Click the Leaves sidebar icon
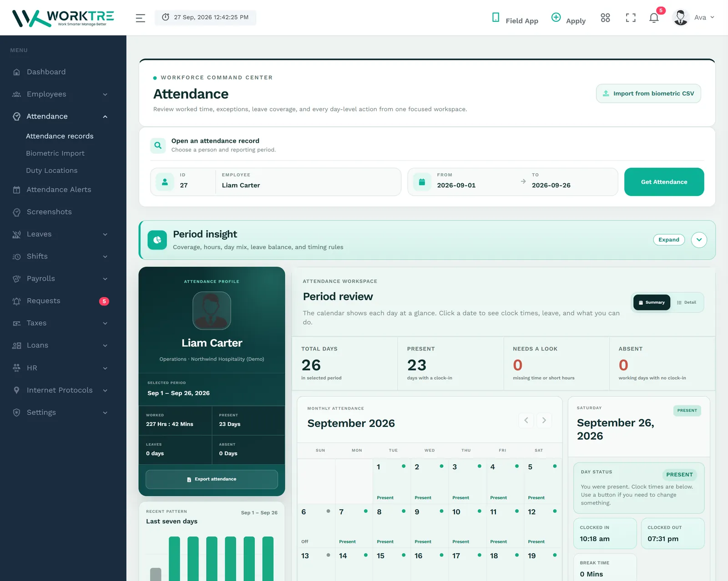The image size is (728, 581). (17, 234)
